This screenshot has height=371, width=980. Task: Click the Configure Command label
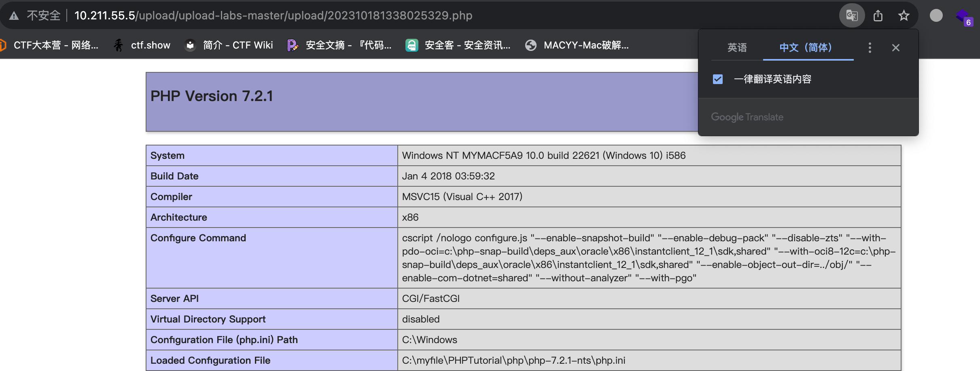[x=198, y=238]
